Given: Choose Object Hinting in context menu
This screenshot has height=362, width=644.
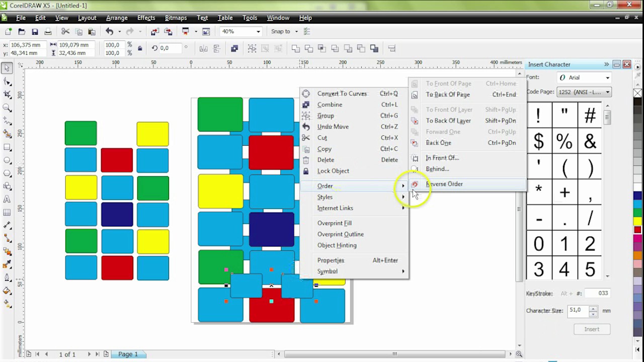Looking at the screenshot, I should pos(354,245).
